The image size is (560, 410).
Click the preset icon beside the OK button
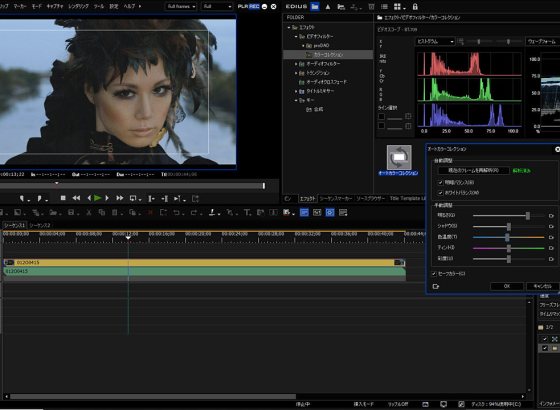(x=435, y=286)
